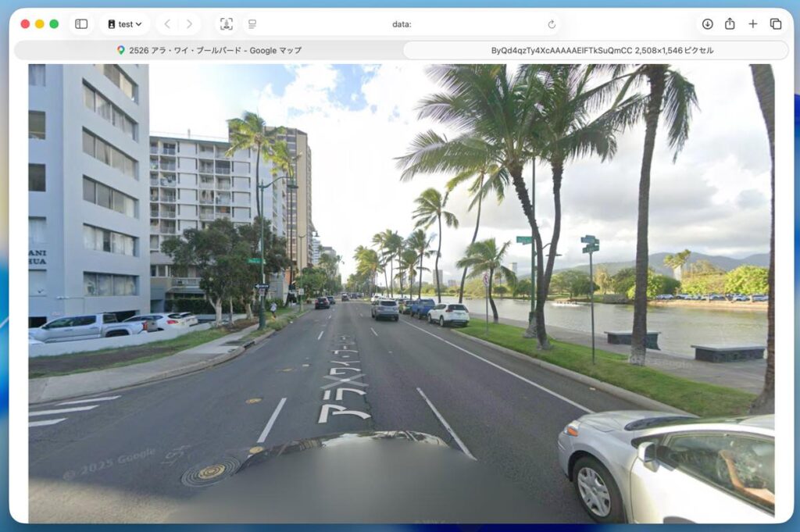The height and width of the screenshot is (532, 800).
Task: Show the downloads list
Action: (707, 24)
